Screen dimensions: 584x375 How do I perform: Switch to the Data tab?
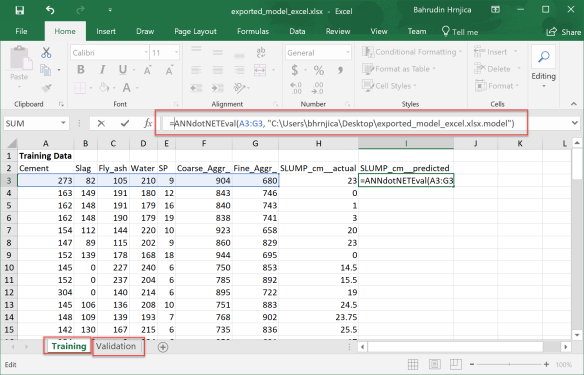297,31
